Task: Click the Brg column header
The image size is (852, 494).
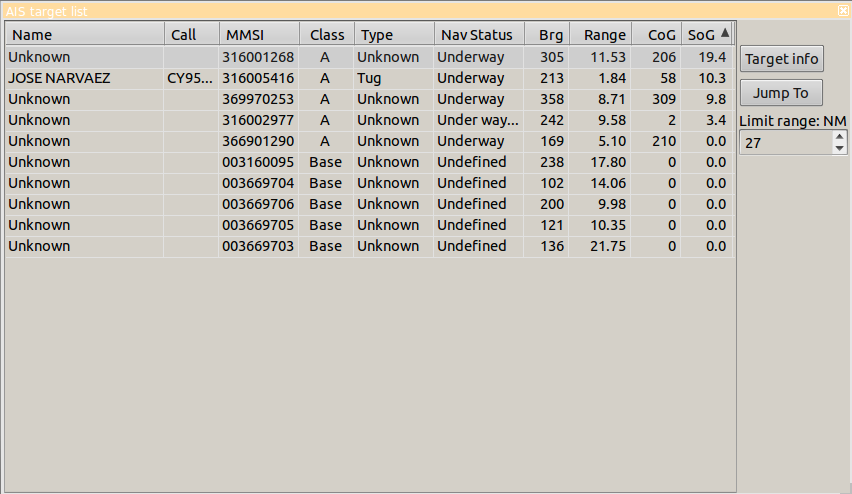Action: pyautogui.click(x=547, y=35)
